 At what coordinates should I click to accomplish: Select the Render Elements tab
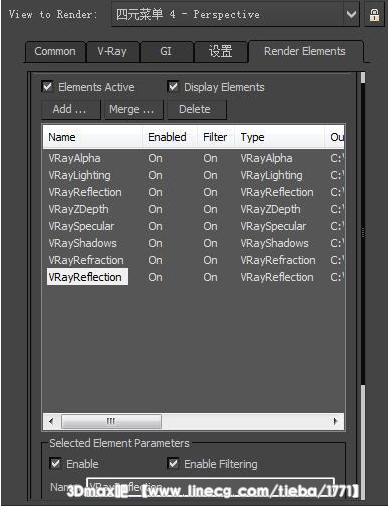pos(305,51)
